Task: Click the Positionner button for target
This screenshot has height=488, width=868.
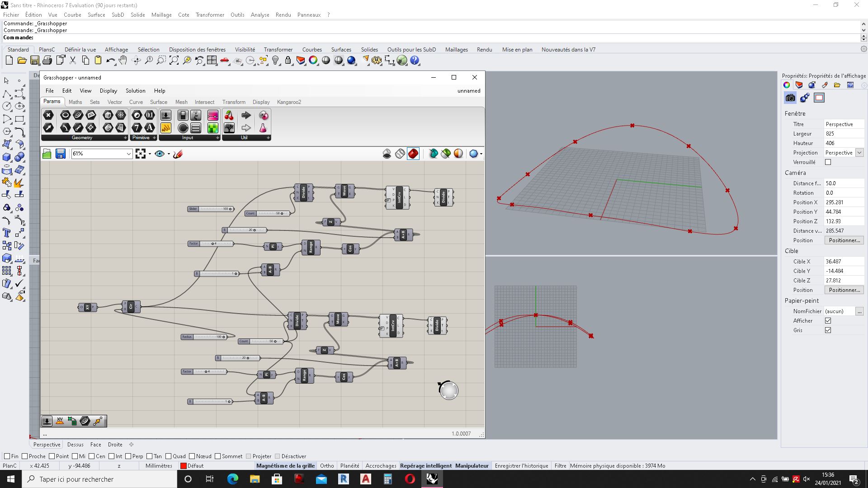Action: (844, 290)
